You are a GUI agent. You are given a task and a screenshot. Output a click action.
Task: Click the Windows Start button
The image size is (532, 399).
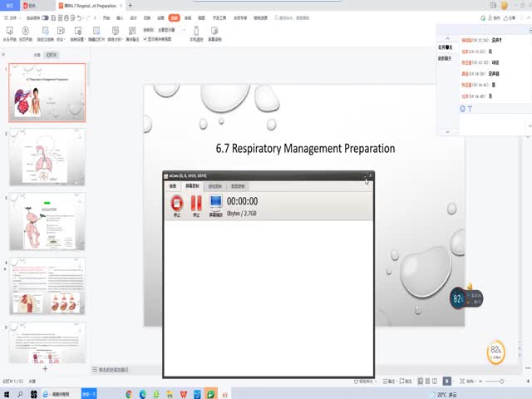click(x=6, y=394)
